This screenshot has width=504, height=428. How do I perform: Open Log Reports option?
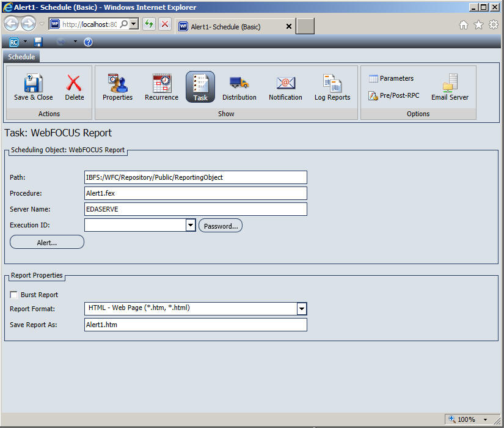click(x=332, y=87)
